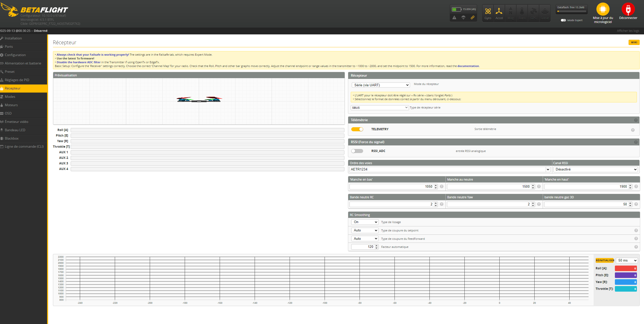Enable the RSSI_ADC toggle
This screenshot has height=324, width=644.
(x=357, y=151)
